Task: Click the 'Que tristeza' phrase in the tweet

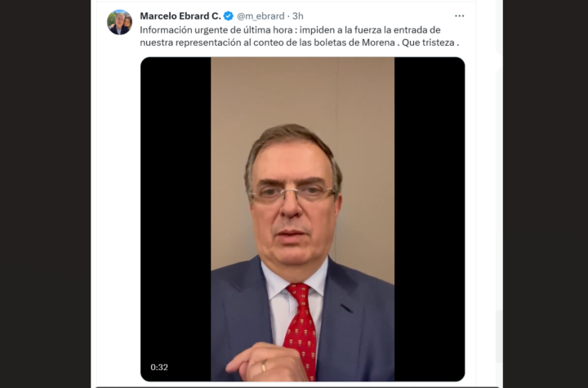Action: coord(428,42)
